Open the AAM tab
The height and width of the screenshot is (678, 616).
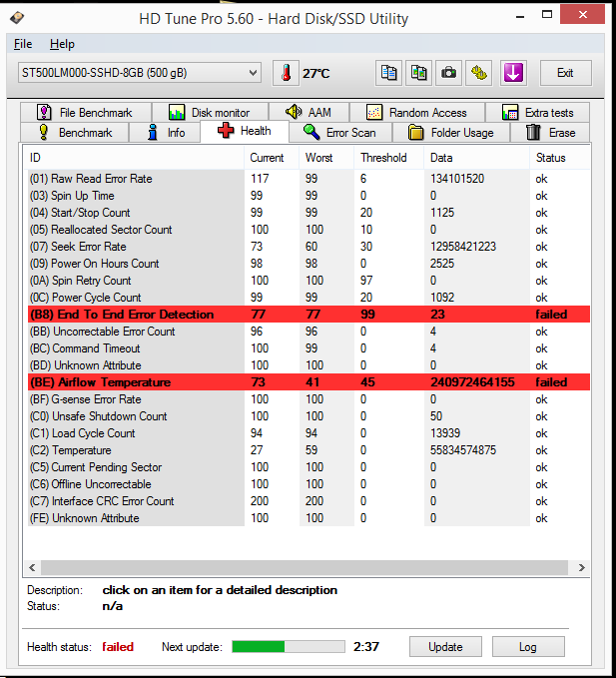point(308,113)
